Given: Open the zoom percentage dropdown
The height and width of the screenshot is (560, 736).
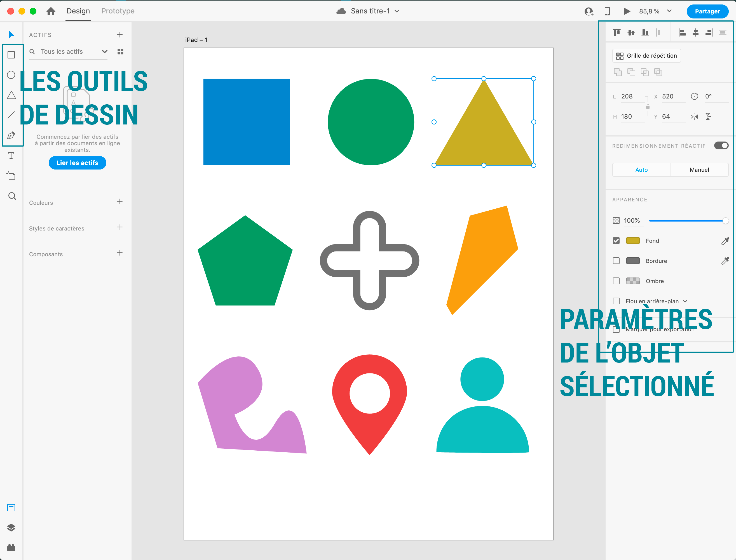Looking at the screenshot, I should tap(669, 11).
